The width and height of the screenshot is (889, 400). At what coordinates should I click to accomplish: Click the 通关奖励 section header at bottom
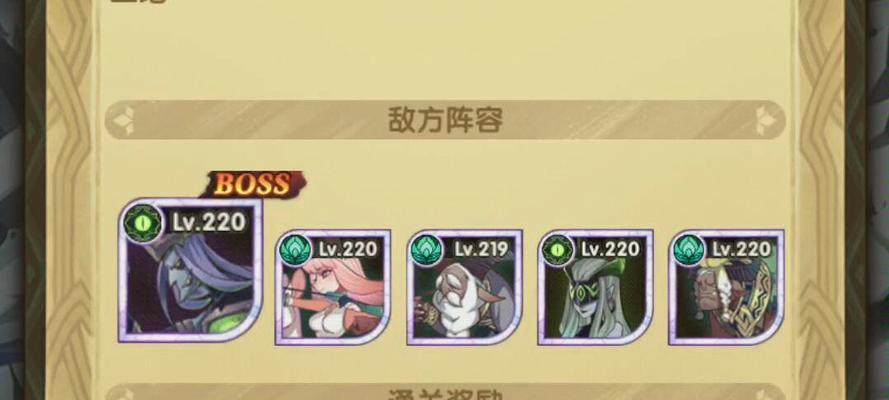click(x=445, y=393)
